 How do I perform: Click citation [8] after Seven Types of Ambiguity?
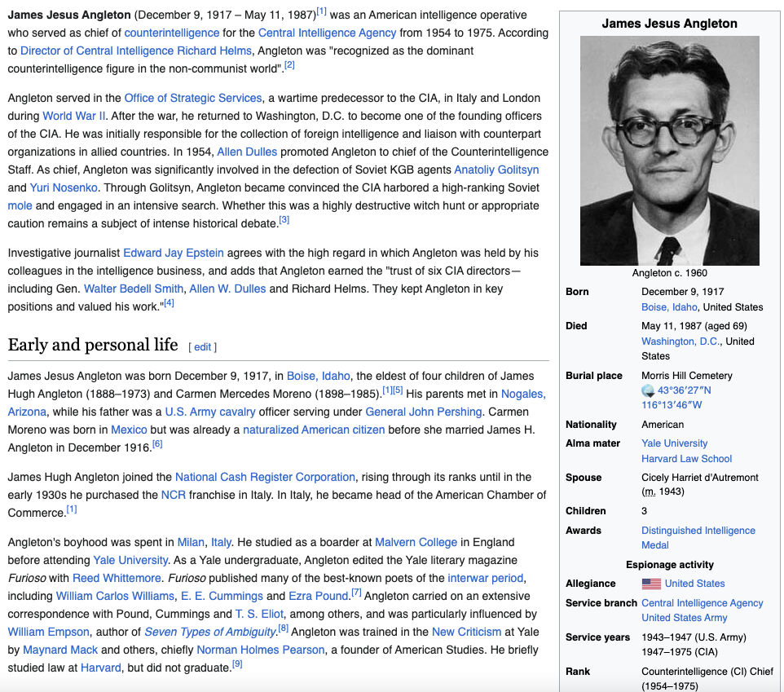284,628
